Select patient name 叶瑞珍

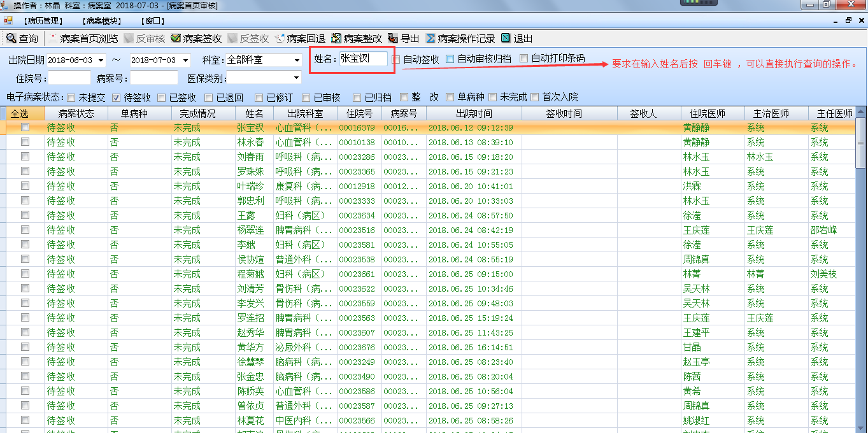click(250, 186)
